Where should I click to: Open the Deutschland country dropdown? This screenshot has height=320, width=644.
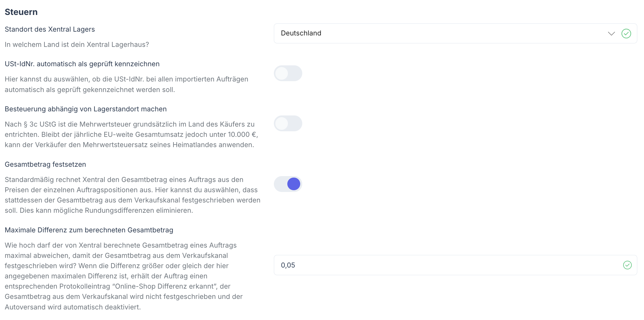click(439, 33)
